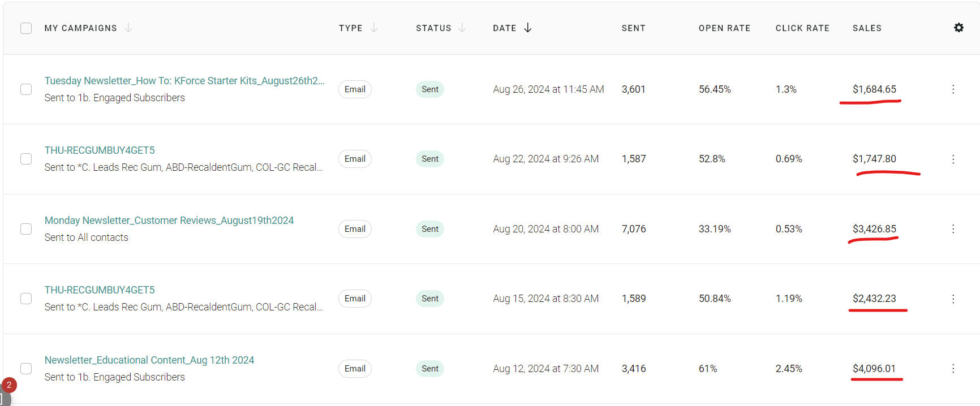This screenshot has width=980, height=406.
Task: Open the Newsletter_Educational Content_Aug 12th campaign
Action: pos(149,360)
